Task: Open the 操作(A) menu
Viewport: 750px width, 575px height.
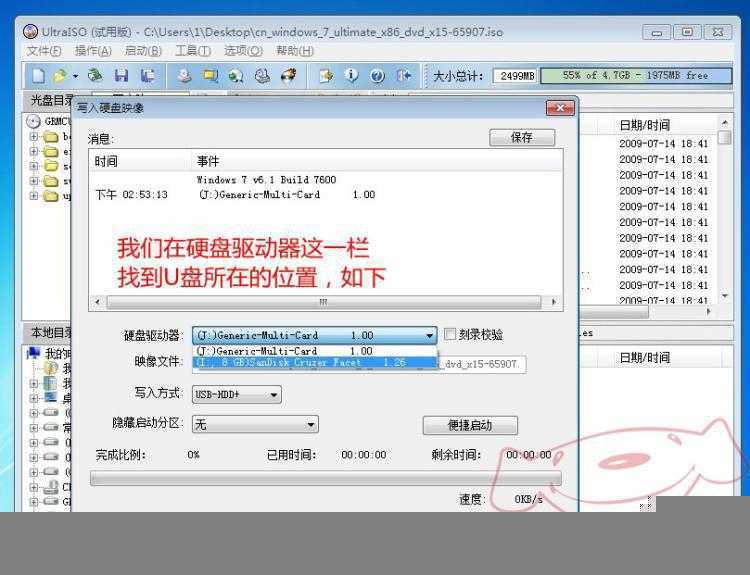Action: pyautogui.click(x=93, y=51)
